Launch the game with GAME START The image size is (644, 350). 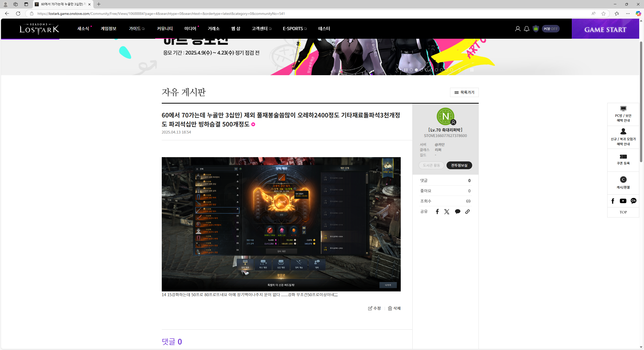click(x=605, y=29)
